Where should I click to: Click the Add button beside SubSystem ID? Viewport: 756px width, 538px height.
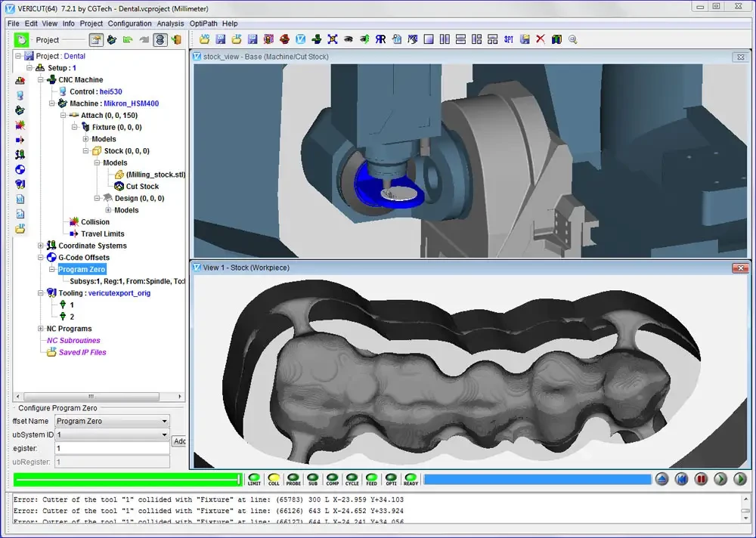click(179, 441)
